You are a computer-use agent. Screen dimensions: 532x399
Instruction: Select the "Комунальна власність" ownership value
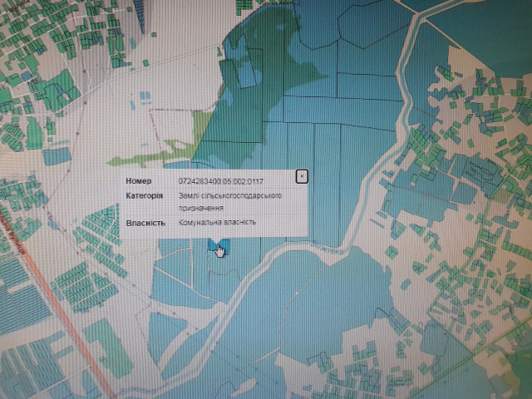[x=216, y=222]
